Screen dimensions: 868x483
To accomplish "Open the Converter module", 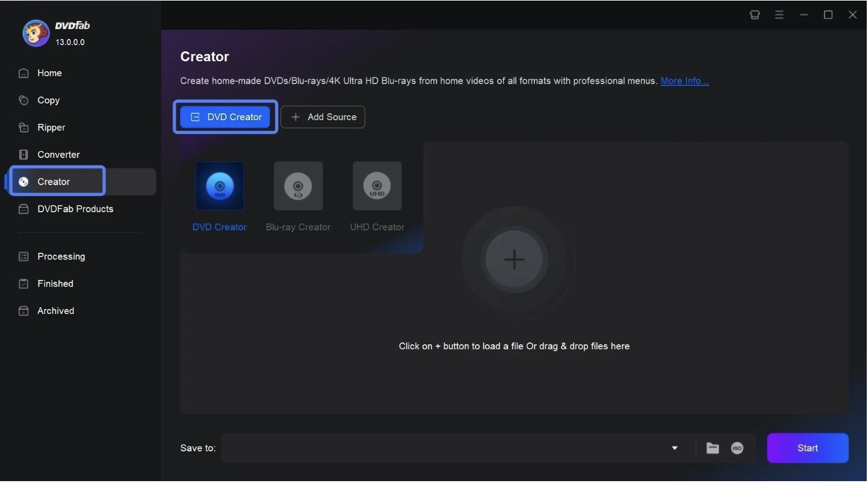I will pos(58,155).
